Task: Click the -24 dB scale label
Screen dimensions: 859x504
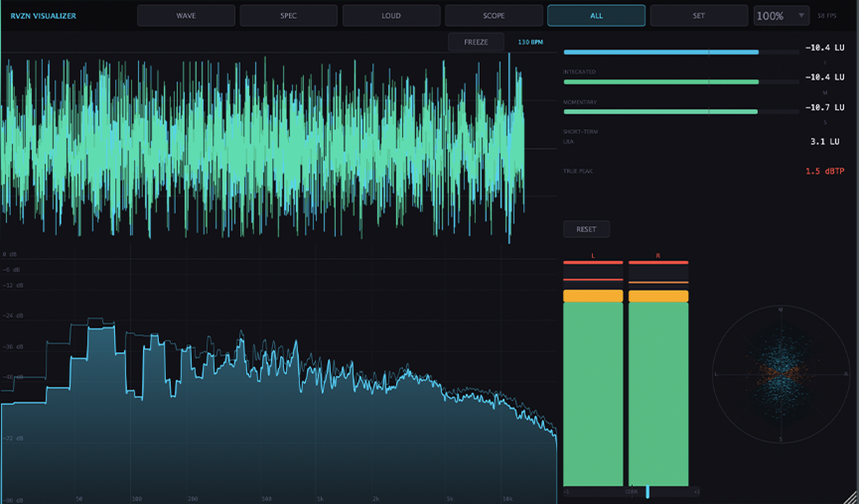Action: [13, 315]
